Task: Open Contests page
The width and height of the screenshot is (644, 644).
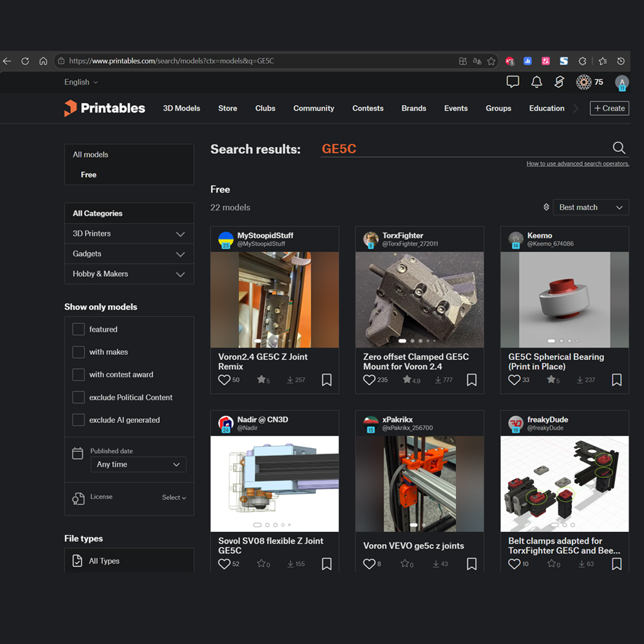Action: tap(368, 108)
